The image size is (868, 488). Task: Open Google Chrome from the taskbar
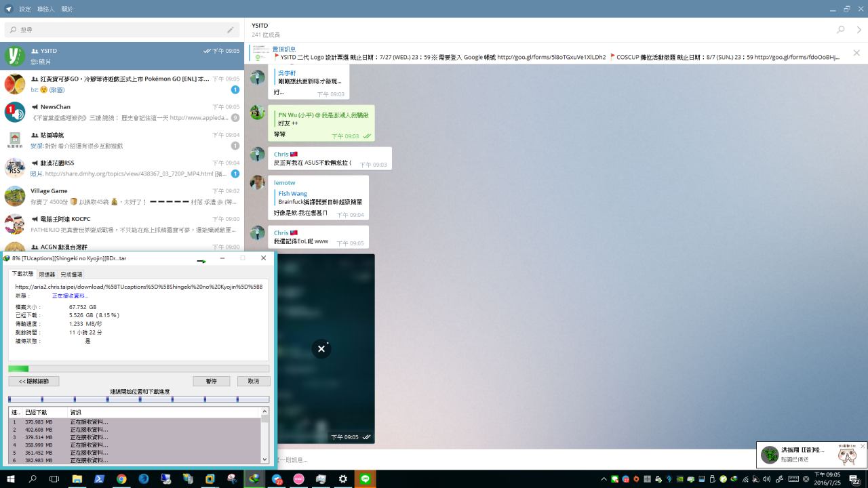pos(121,479)
